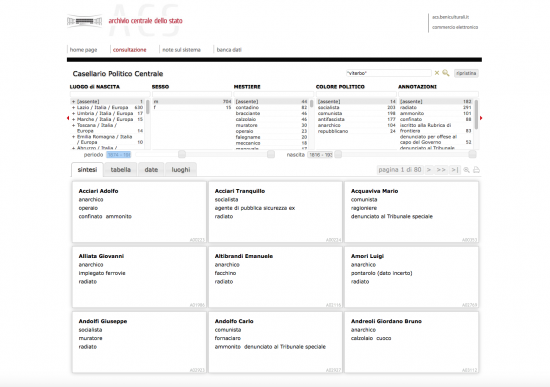Open the Acciari Tranquillo card
550x387 pixels.
point(275,212)
